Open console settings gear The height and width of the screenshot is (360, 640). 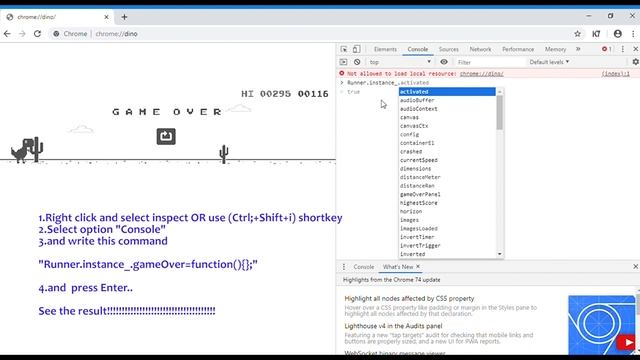[636, 62]
